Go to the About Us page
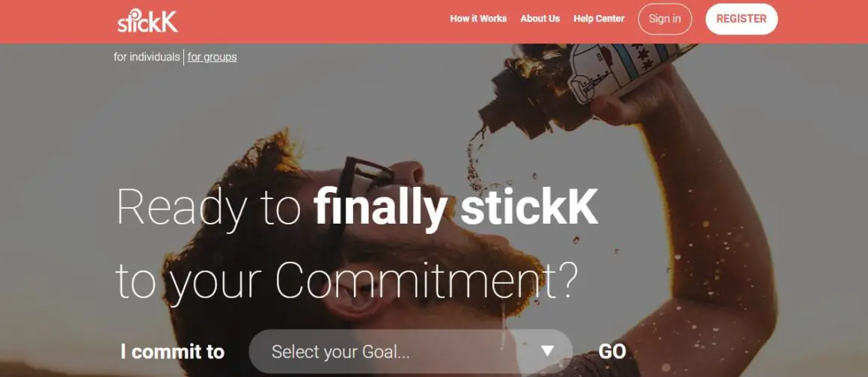This screenshot has width=868, height=377. pos(540,19)
